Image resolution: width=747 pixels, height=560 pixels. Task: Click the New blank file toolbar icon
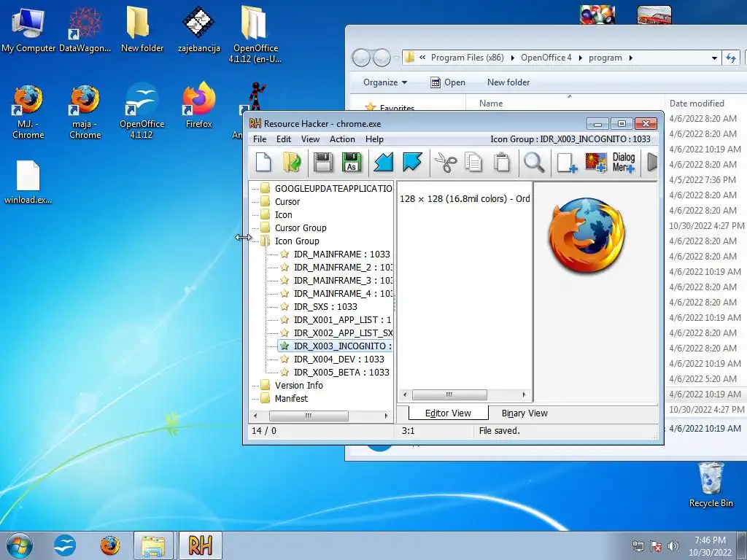tap(263, 162)
